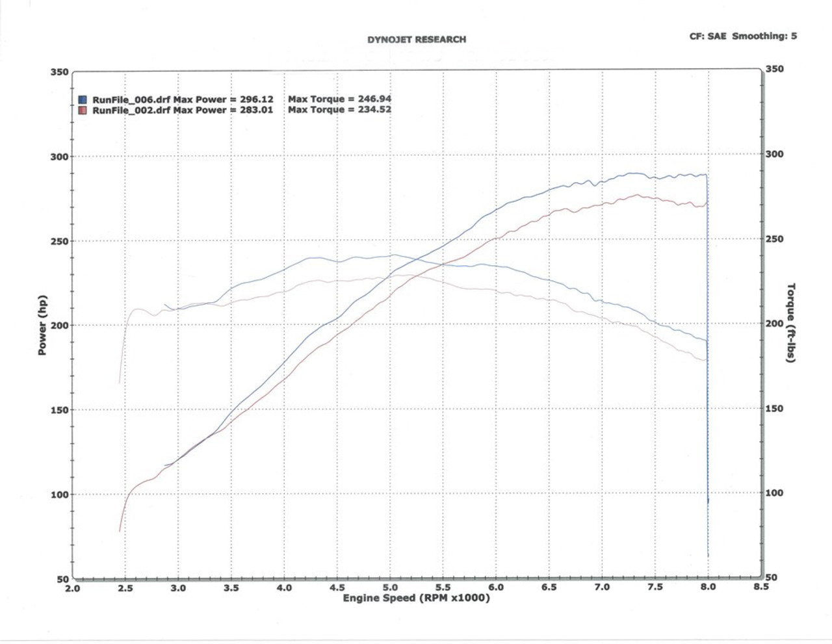
Task: Click the 3.0 engine speed tick label
Action: [x=178, y=588]
